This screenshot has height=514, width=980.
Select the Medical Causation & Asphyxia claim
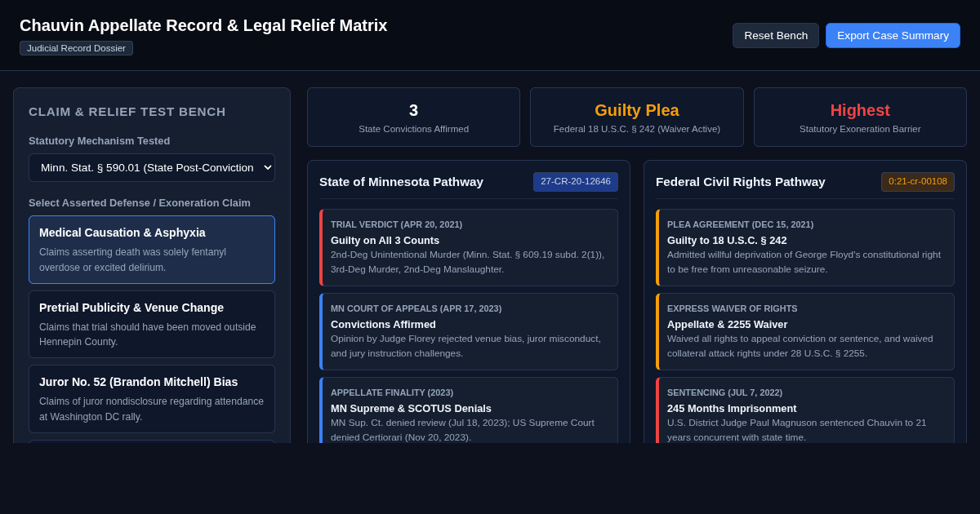coord(152,250)
